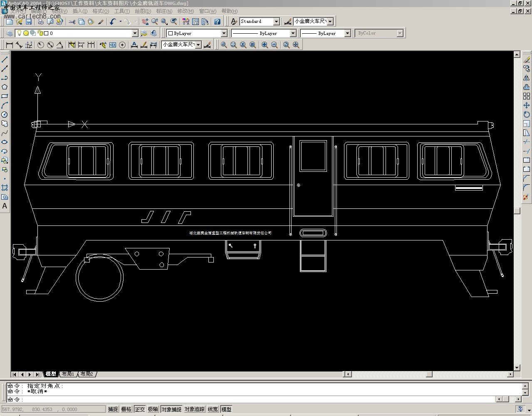The width and height of the screenshot is (532, 416).
Task: Click the horizontal scrollbar thumb in drawing area
Action: 429,374
